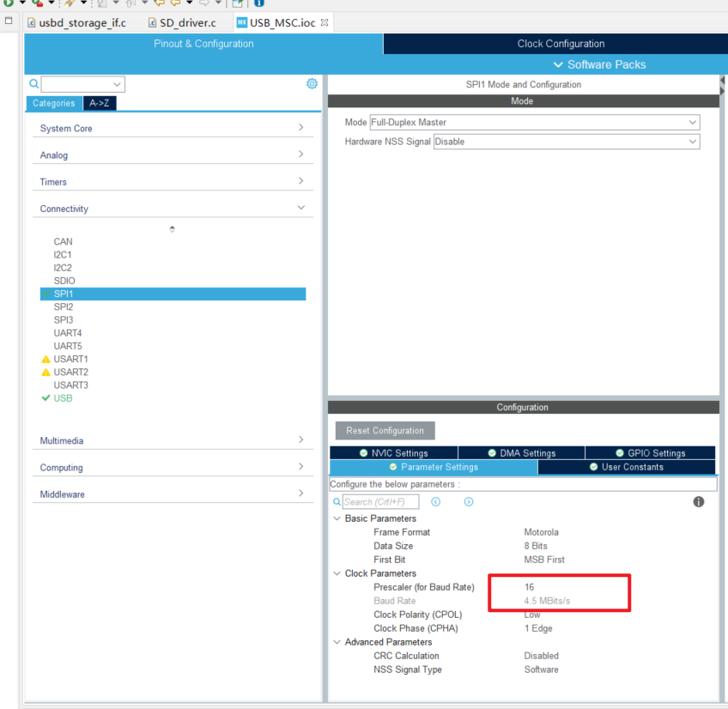Collapse the Advanced Parameters group
The height and width of the screenshot is (709, 728).
[x=337, y=642]
